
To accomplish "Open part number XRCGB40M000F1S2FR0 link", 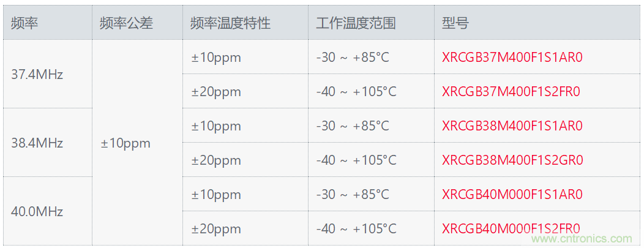I will (511, 228).
